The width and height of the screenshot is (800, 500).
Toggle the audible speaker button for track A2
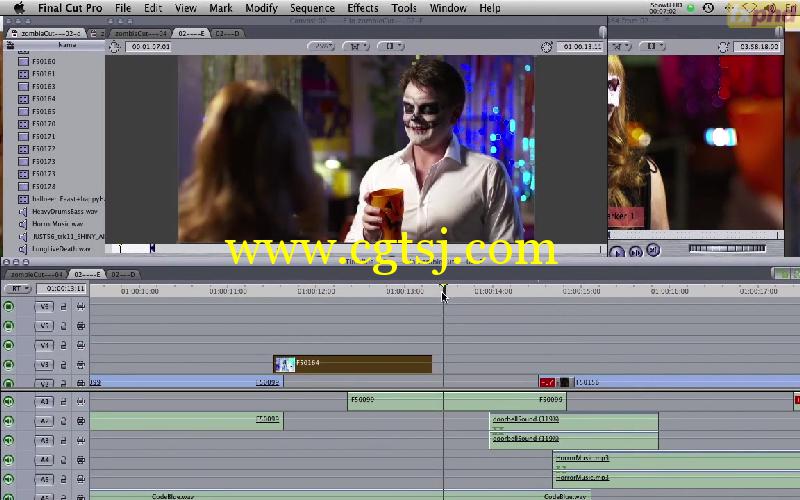[8, 421]
